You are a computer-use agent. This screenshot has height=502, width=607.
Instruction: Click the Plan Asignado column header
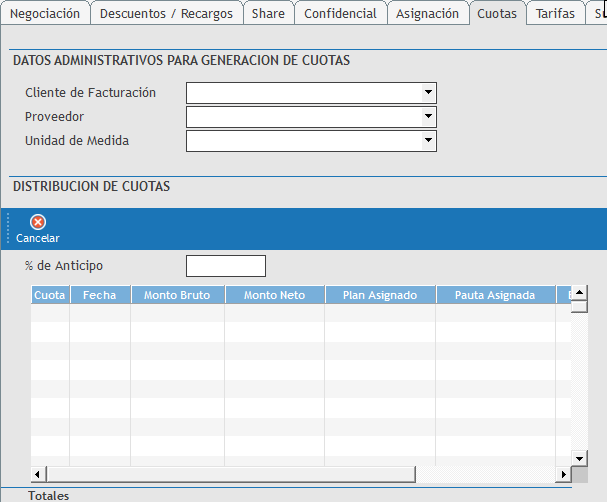point(379,295)
